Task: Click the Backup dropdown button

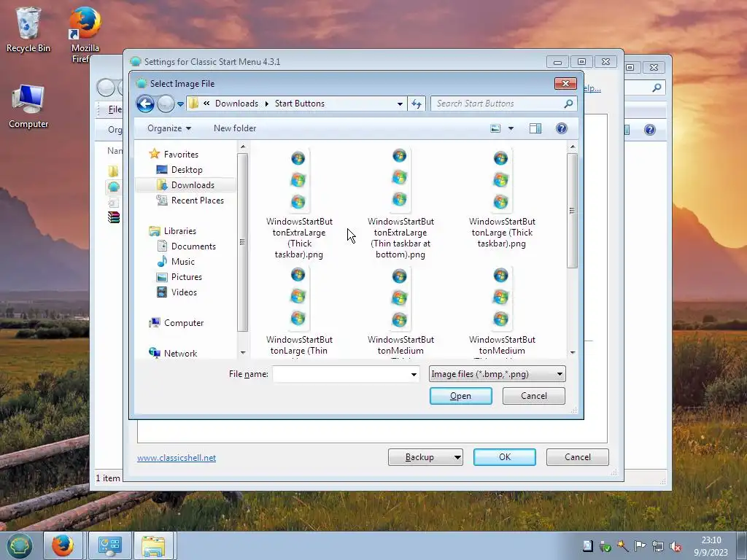Action: pos(425,457)
